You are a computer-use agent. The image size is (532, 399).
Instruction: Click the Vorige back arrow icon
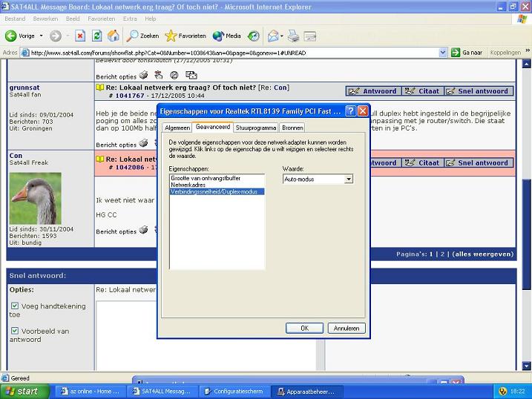(x=11, y=36)
